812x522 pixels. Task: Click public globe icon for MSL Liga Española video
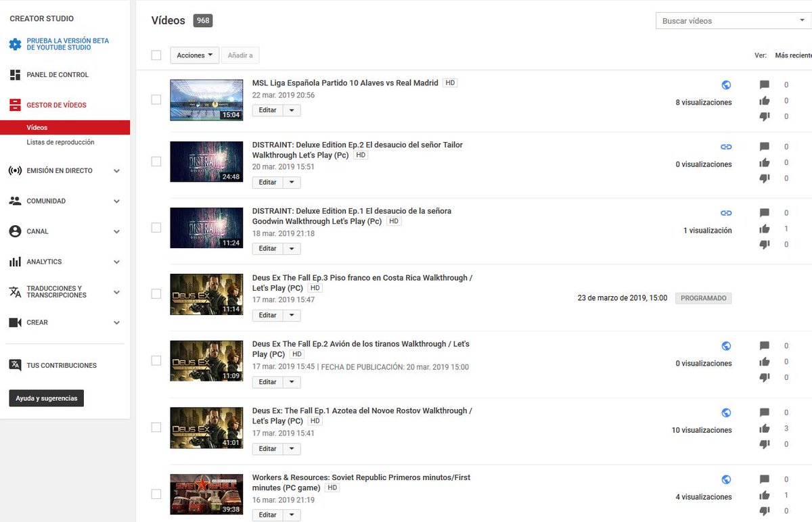point(726,85)
